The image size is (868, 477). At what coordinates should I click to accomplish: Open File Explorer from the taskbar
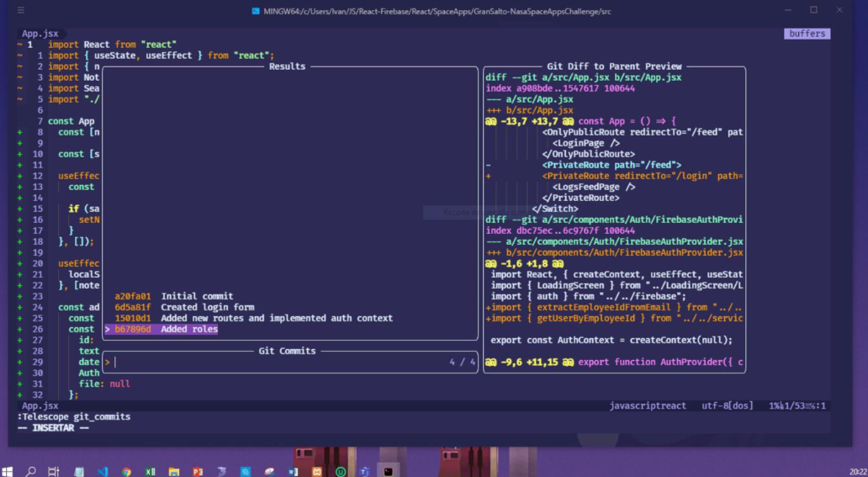(x=173, y=471)
